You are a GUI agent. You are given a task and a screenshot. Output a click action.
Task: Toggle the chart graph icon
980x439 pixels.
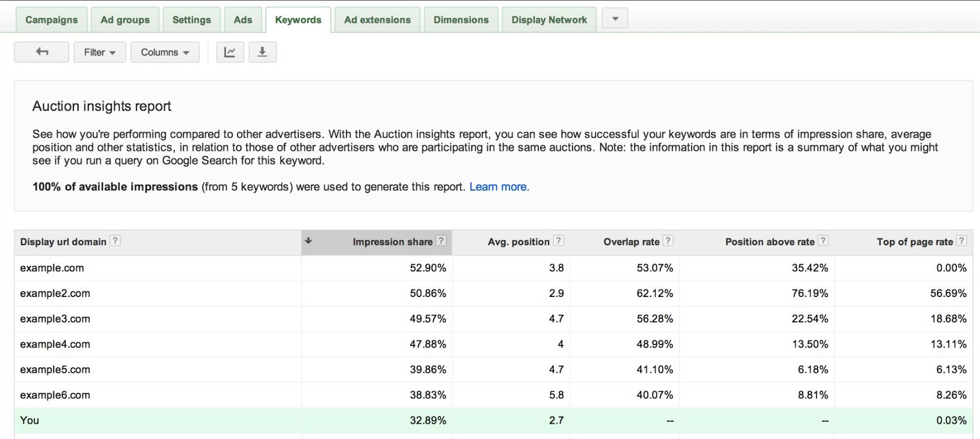(230, 52)
